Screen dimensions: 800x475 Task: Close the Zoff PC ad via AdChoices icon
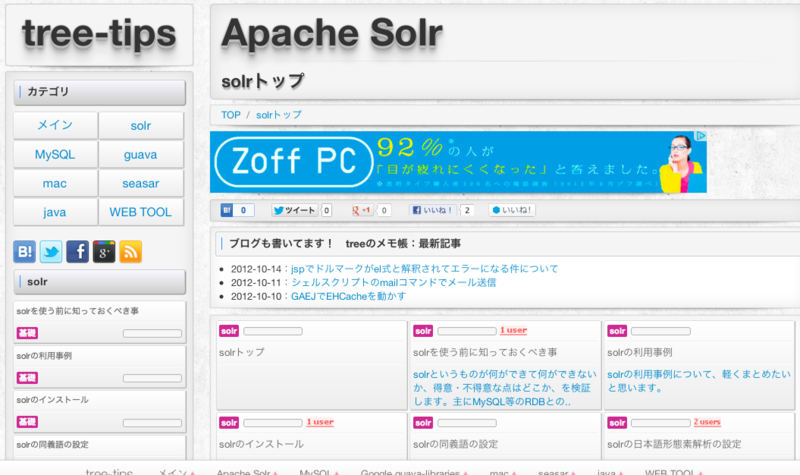[x=701, y=136]
